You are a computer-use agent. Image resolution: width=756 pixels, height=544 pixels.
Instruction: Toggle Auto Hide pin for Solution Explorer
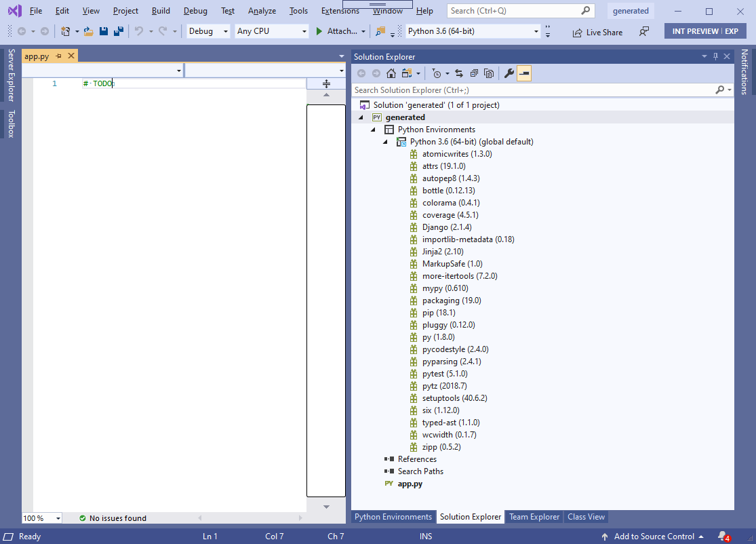715,56
